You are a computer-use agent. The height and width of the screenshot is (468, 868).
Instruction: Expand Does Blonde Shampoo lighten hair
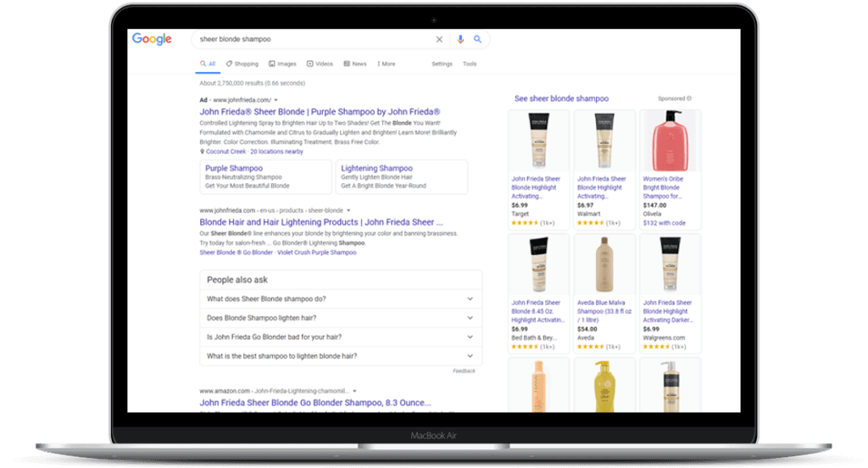(341, 318)
